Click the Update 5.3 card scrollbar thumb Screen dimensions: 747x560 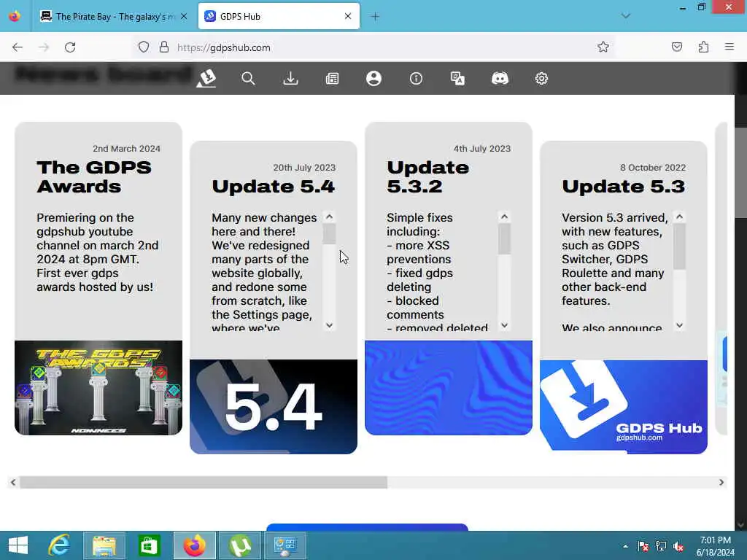[680, 246]
